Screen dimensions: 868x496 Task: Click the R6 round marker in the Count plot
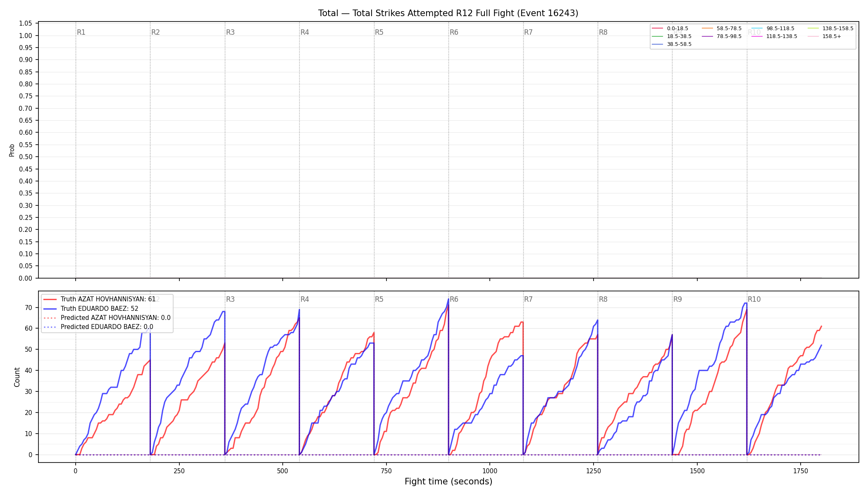[x=454, y=299]
